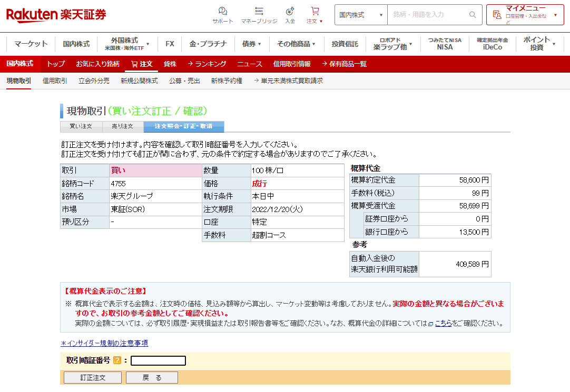570x392 pixels.
Task: Expand the 国内株式 search category dropdown
Action: point(361,15)
